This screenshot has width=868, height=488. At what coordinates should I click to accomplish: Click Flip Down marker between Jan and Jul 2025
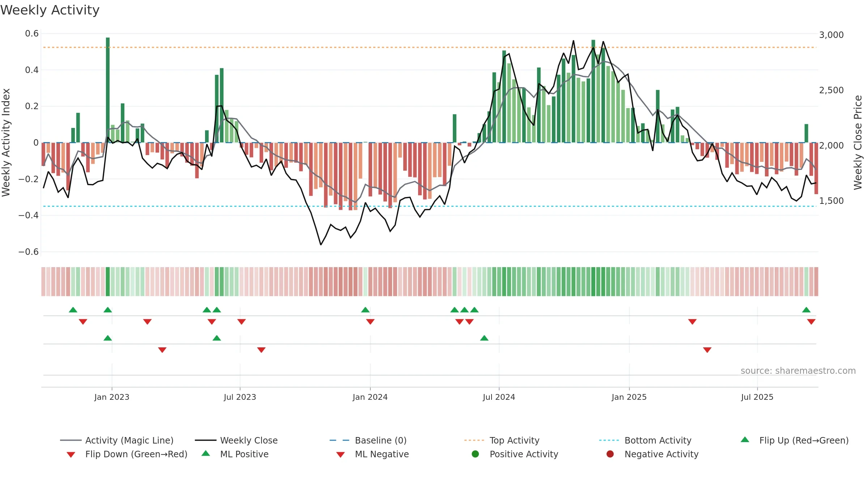pyautogui.click(x=692, y=322)
